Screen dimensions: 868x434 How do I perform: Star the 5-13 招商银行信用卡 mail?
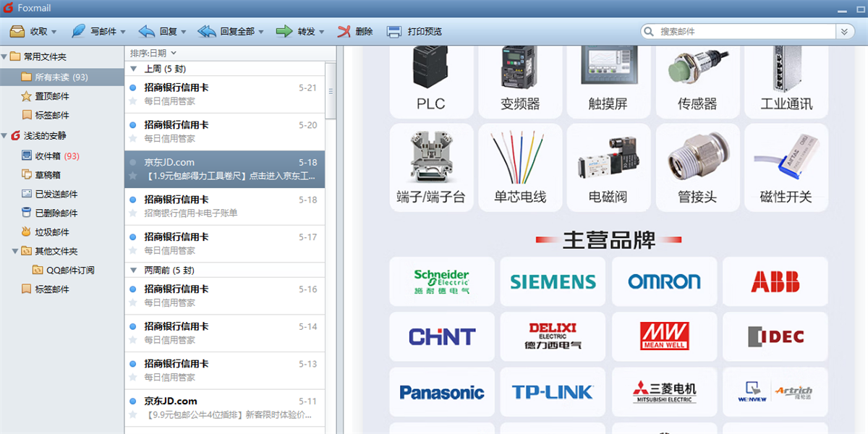[x=132, y=378]
